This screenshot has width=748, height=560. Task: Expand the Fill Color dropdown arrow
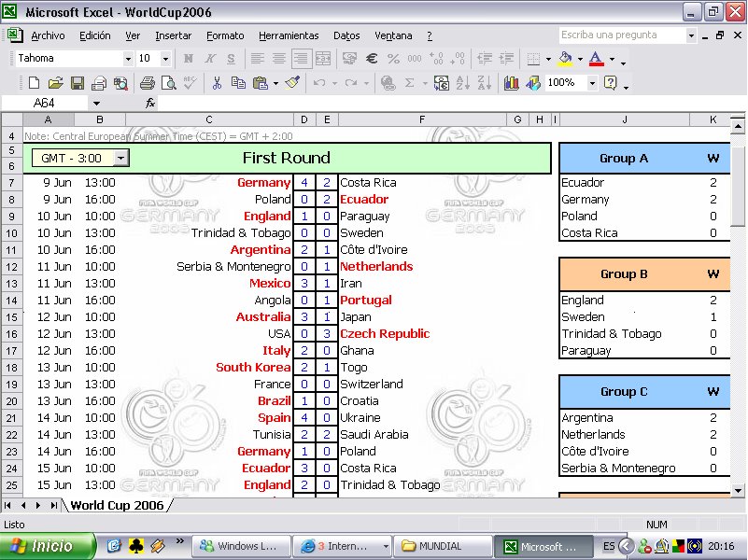(580, 59)
